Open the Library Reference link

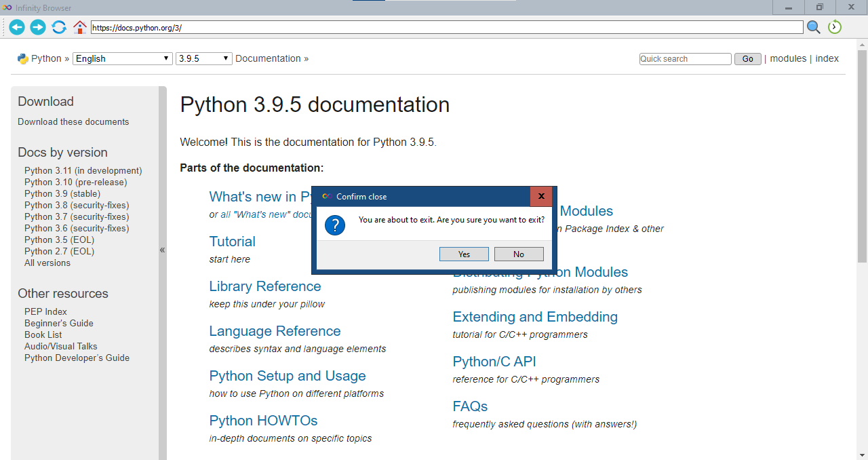[x=265, y=286]
